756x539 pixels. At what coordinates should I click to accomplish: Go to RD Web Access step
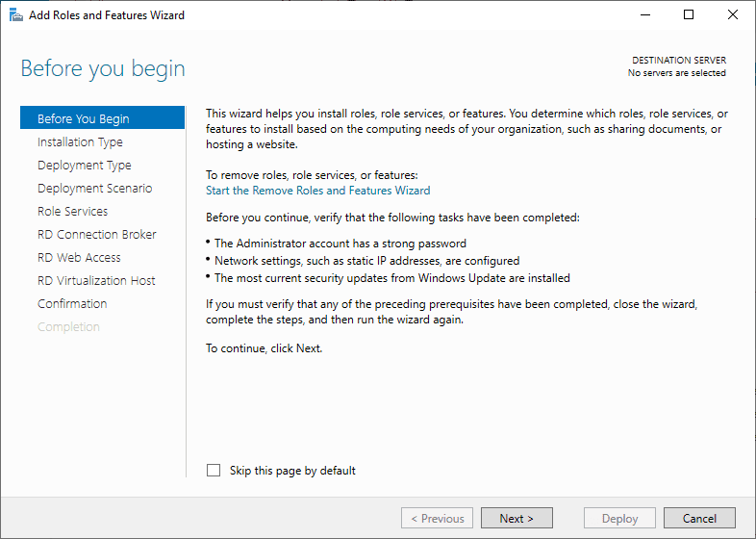pyautogui.click(x=79, y=258)
